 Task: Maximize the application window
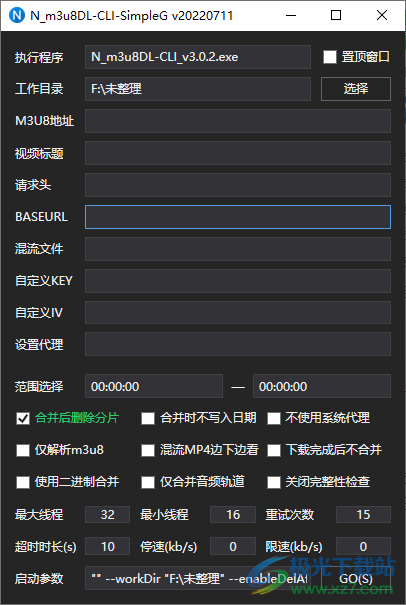pyautogui.click(x=336, y=15)
